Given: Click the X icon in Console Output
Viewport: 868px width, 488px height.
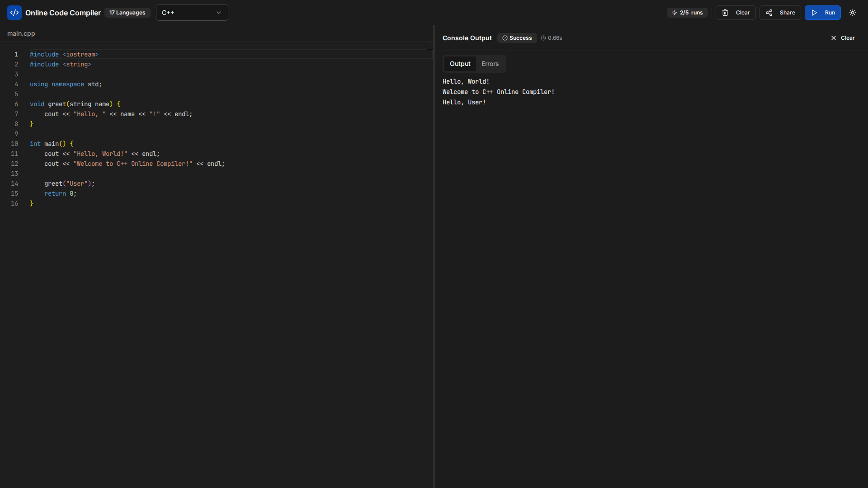Looking at the screenshot, I should (834, 38).
